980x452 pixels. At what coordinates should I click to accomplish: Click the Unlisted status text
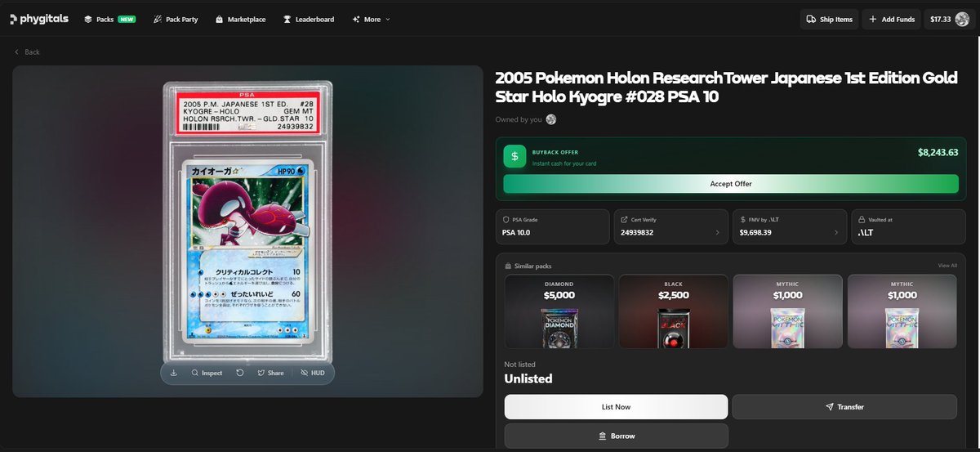point(528,378)
